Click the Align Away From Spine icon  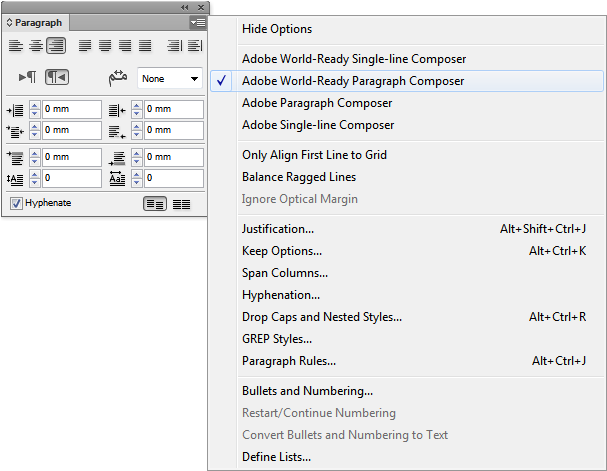point(194,45)
